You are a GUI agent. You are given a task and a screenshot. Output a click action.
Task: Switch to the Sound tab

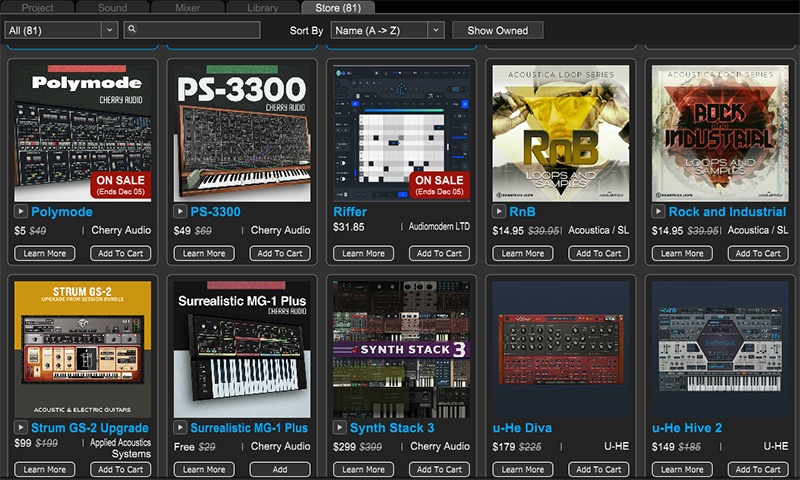pyautogui.click(x=112, y=8)
